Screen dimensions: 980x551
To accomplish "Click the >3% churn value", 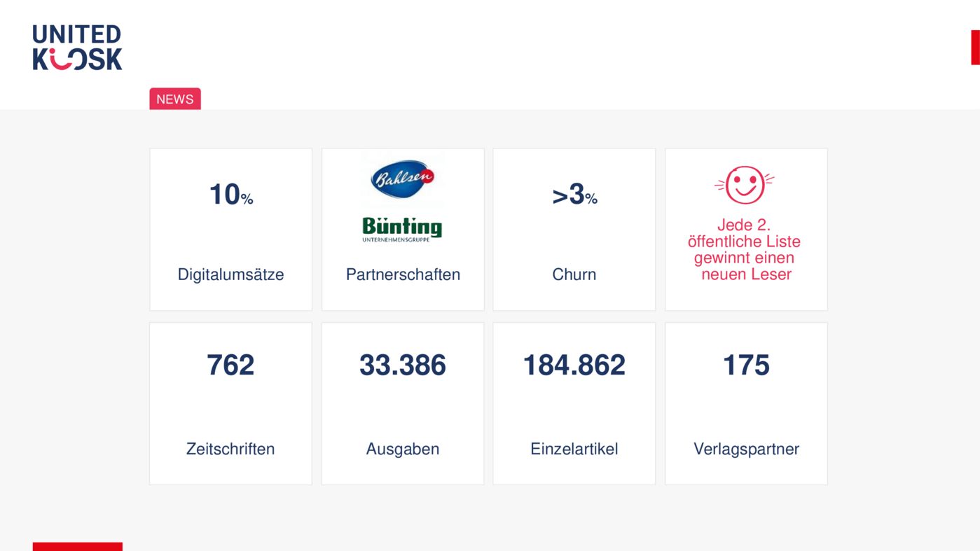I will point(574,195).
